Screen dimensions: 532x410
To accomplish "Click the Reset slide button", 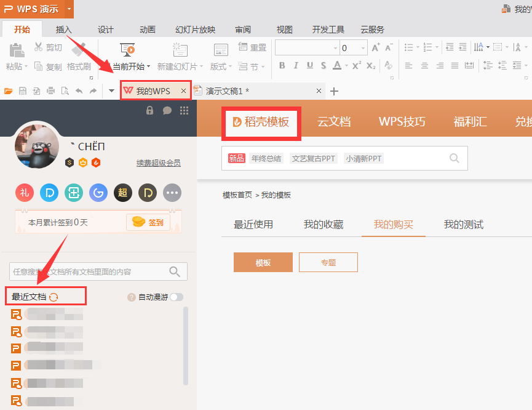I will coord(252,47).
